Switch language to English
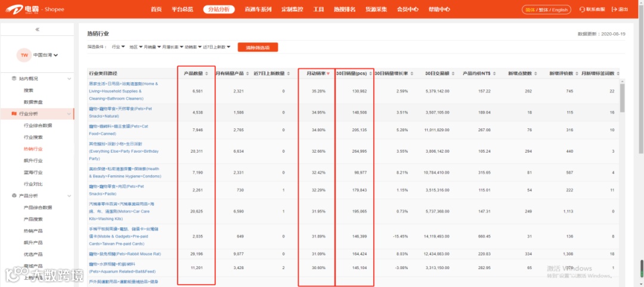Screen dimensions: 644x287 pyautogui.click(x=560, y=10)
